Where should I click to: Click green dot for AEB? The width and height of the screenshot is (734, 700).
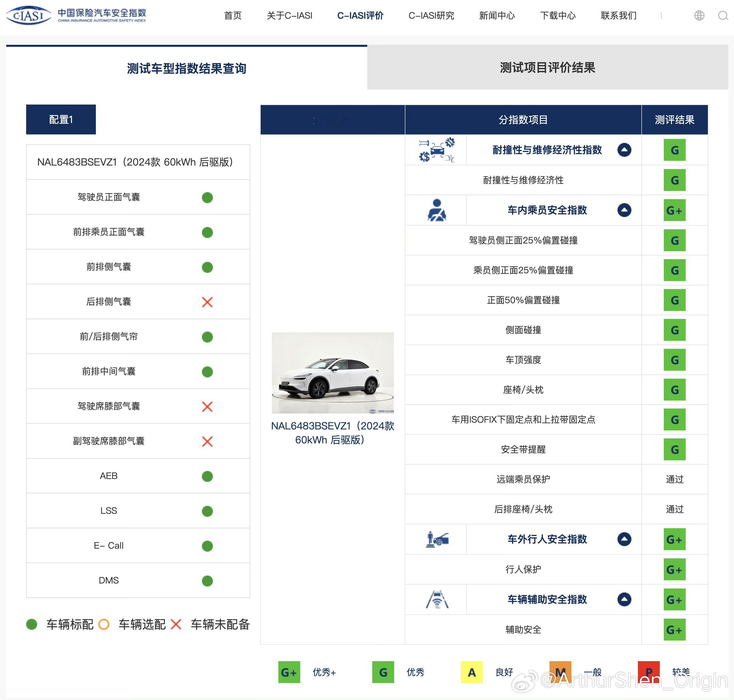point(207,476)
